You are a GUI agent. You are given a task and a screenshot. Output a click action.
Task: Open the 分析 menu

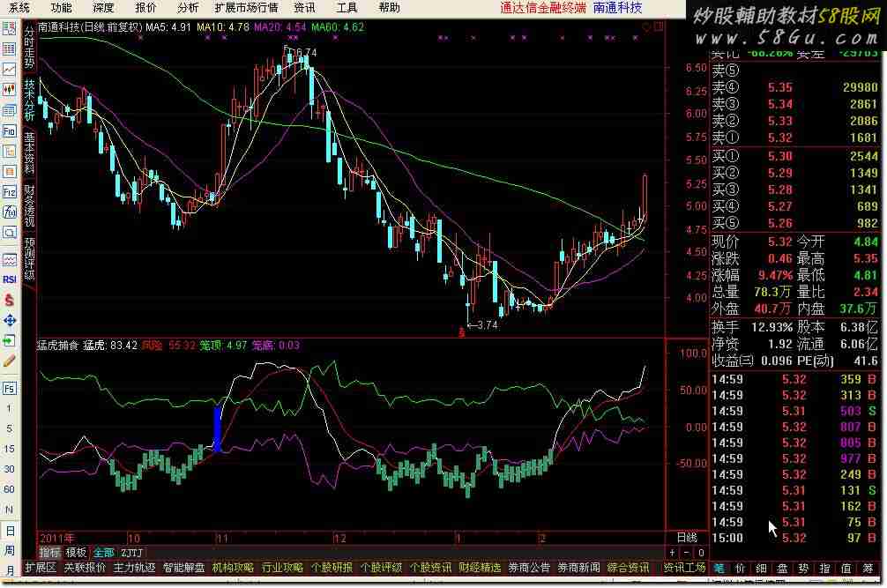coord(188,8)
